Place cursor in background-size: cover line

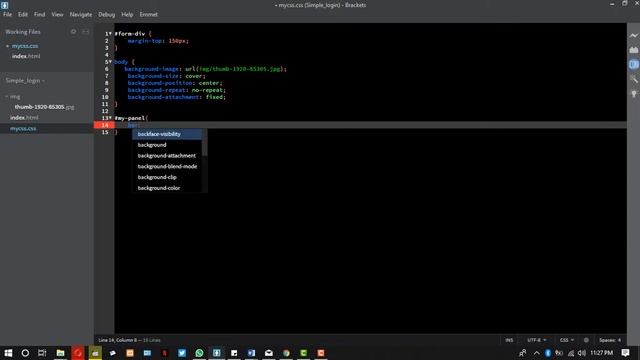167,76
